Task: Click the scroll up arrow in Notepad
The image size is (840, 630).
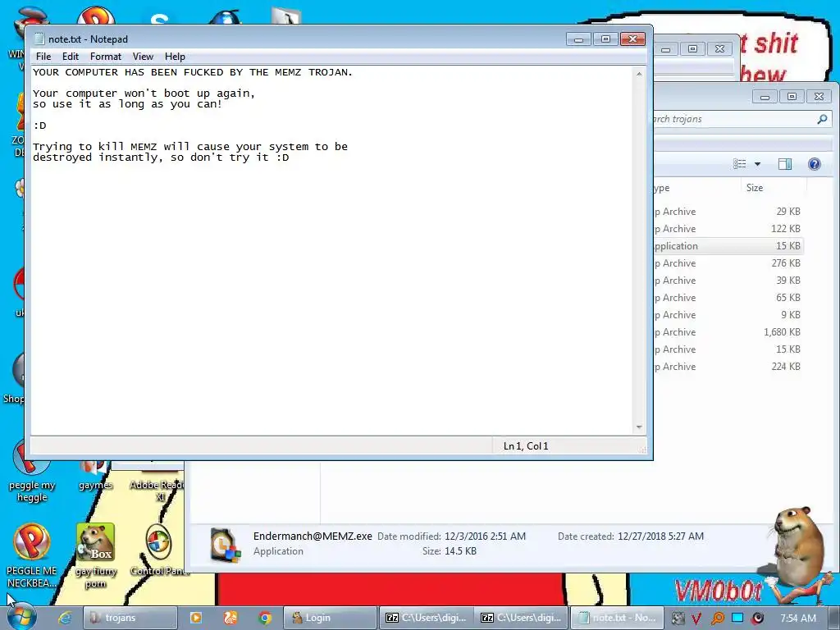Action: pyautogui.click(x=638, y=74)
